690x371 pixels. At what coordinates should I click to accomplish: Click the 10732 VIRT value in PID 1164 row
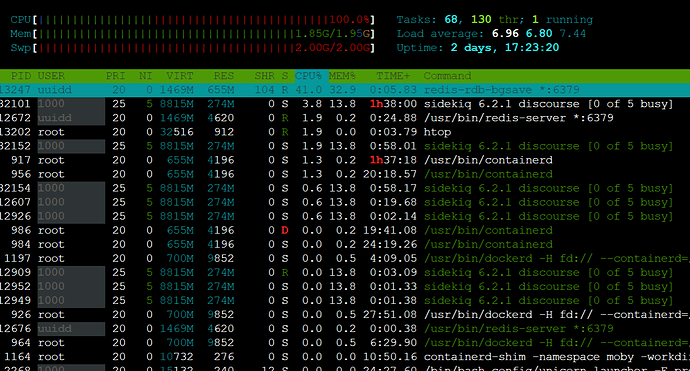click(176, 357)
